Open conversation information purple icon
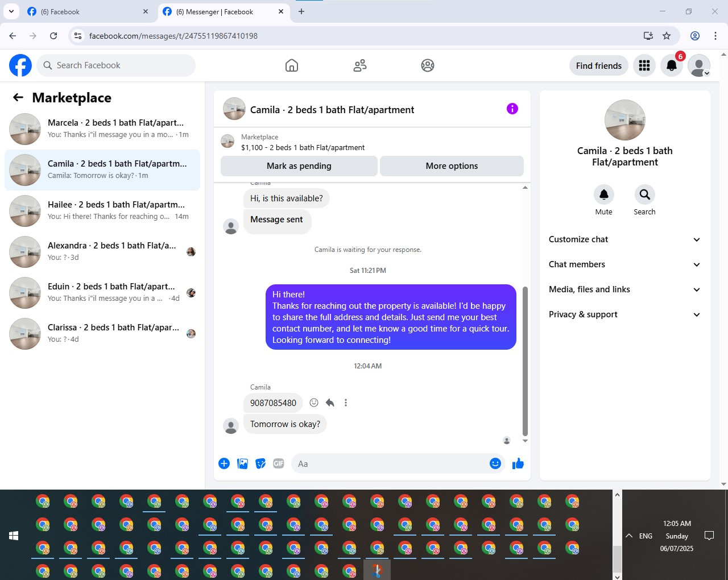Viewport: 728px width, 580px height. (512, 109)
